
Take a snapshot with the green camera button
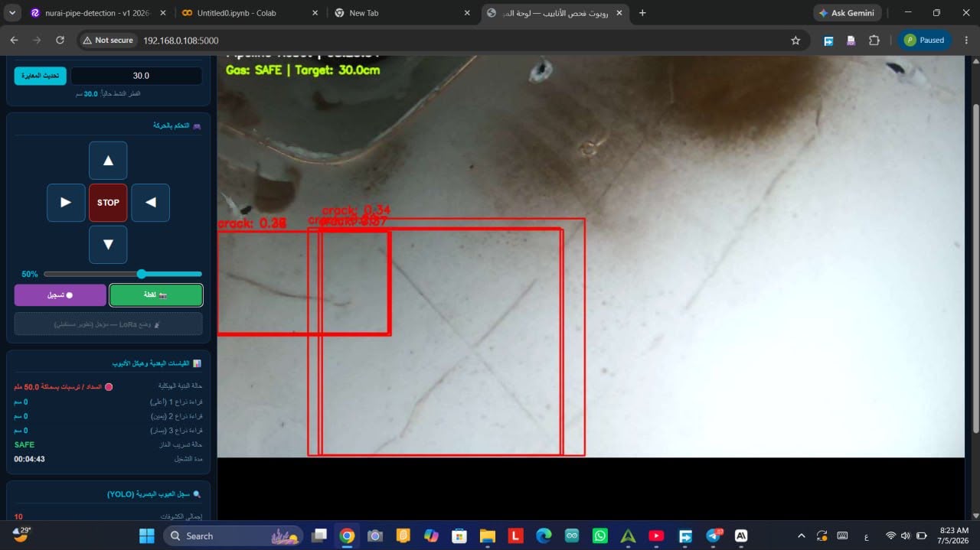pyautogui.click(x=156, y=295)
